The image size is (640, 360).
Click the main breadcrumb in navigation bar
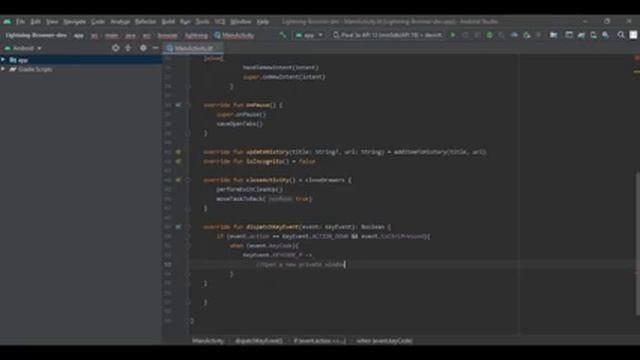pyautogui.click(x=111, y=36)
